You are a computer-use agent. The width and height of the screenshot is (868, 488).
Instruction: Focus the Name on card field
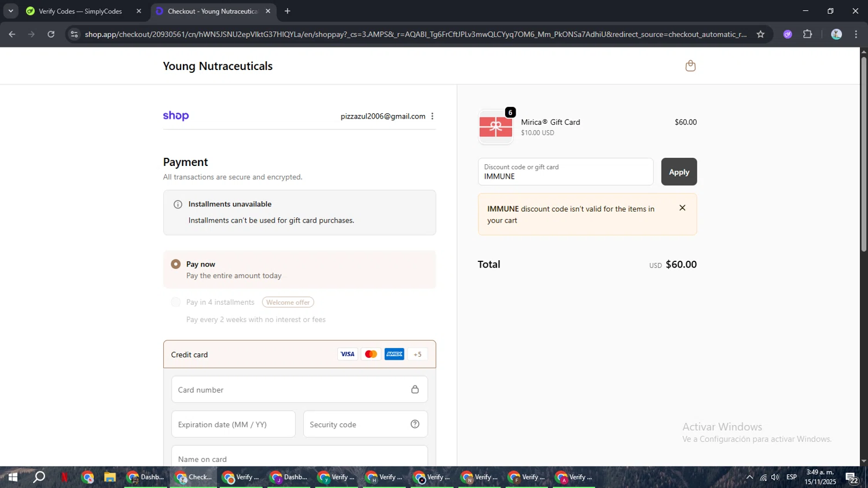click(x=299, y=456)
